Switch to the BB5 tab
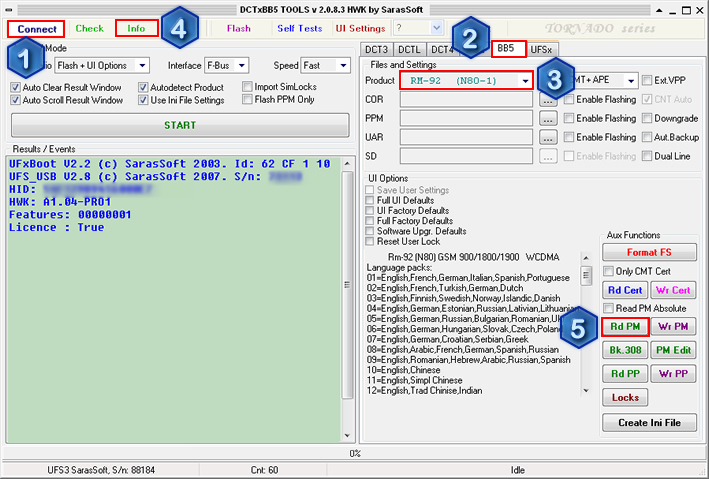 508,48
